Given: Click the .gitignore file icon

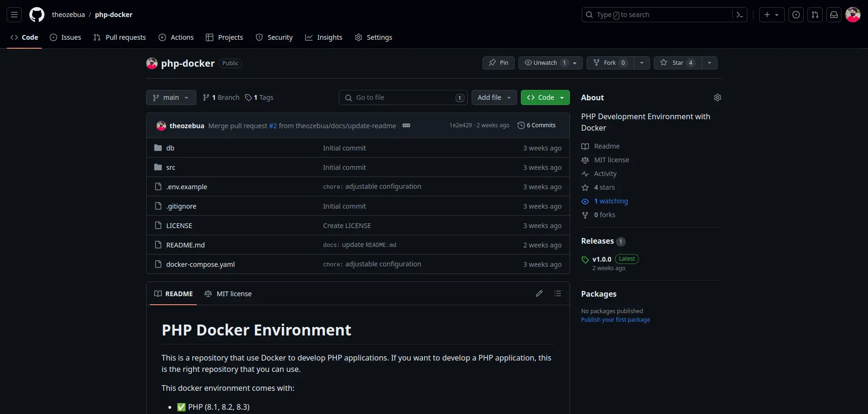Looking at the screenshot, I should (x=158, y=206).
